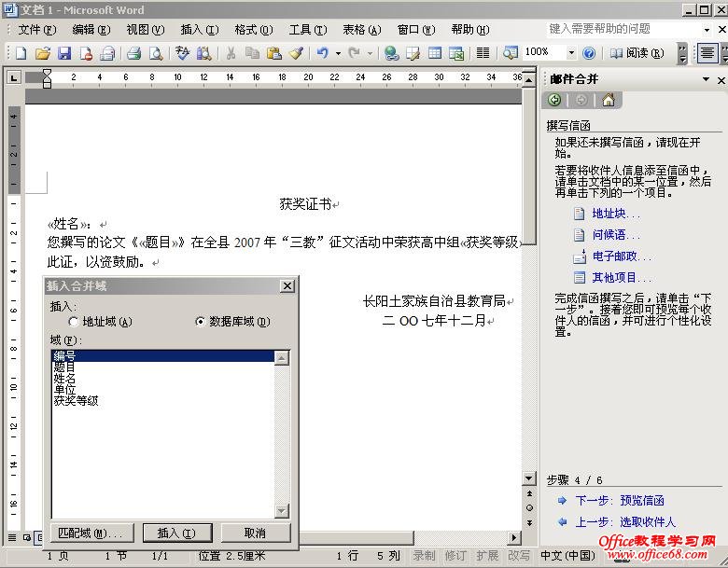Expand the 邮件合并 task pane menu arrow

point(706,79)
